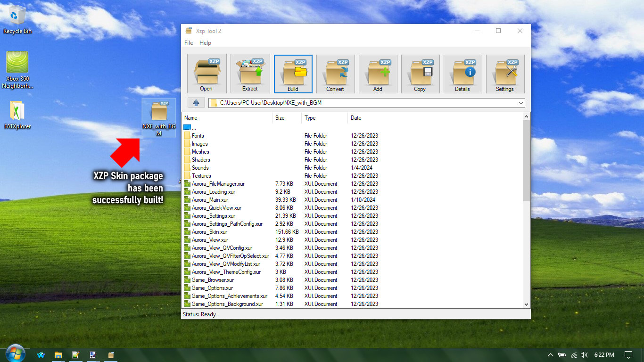
Task: Select the Sounds folder row
Action: (x=352, y=168)
